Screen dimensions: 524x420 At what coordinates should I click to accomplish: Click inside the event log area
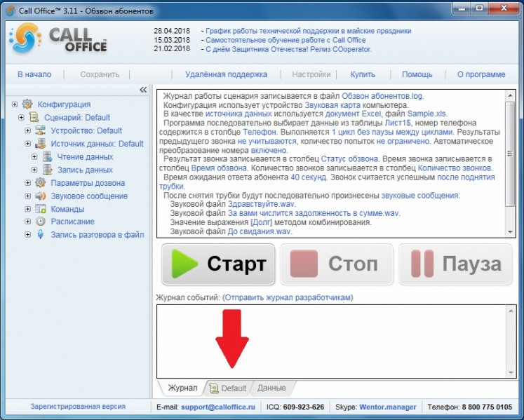(x=331, y=341)
